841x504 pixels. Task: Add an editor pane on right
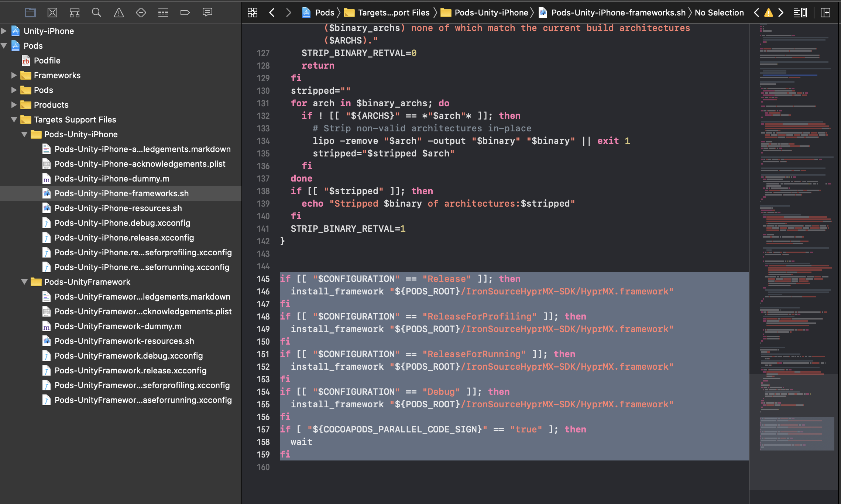tap(825, 13)
